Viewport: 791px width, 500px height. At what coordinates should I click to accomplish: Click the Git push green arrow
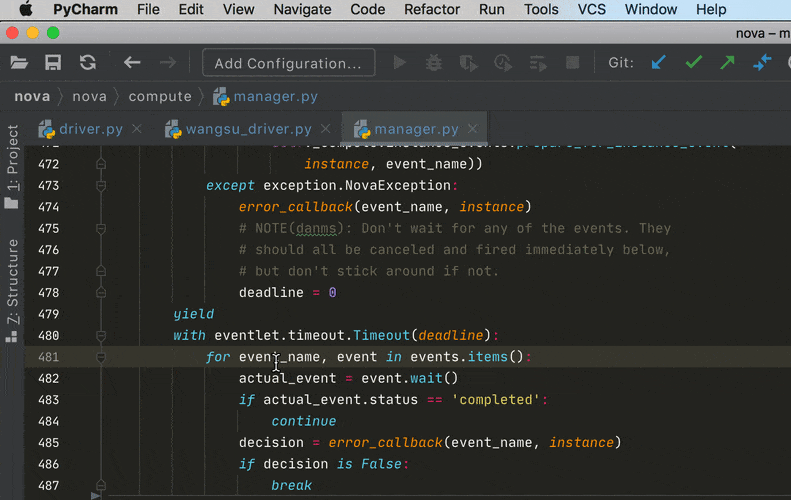click(727, 63)
